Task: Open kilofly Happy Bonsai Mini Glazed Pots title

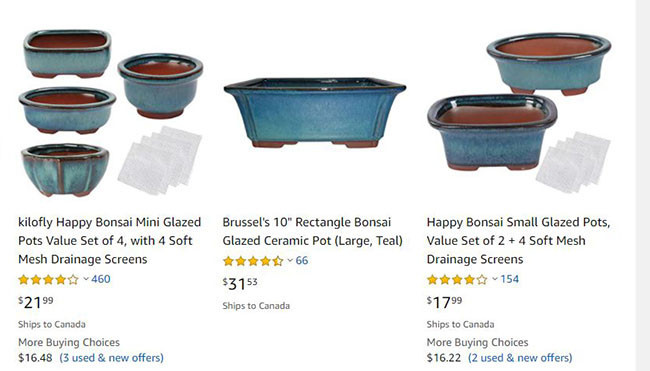Action: pos(109,240)
